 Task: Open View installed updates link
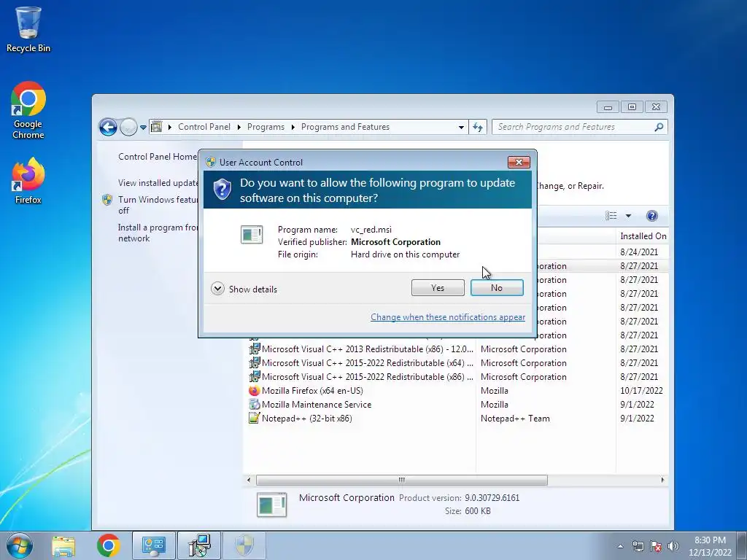(158, 183)
